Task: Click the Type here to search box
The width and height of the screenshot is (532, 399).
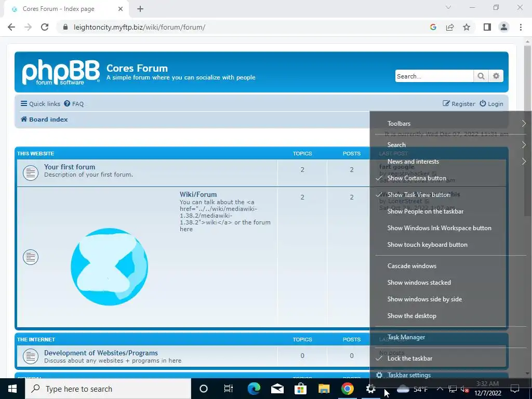Action: pos(108,389)
